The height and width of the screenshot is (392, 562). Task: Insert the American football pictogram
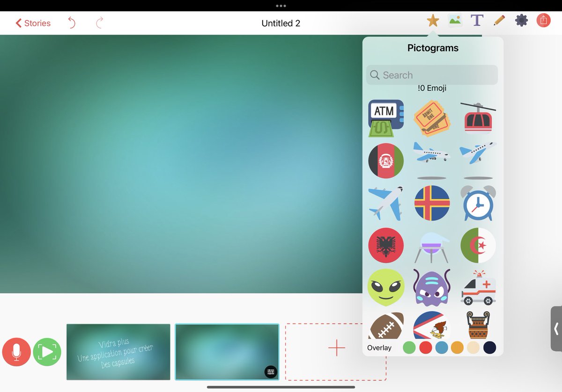pyautogui.click(x=386, y=325)
